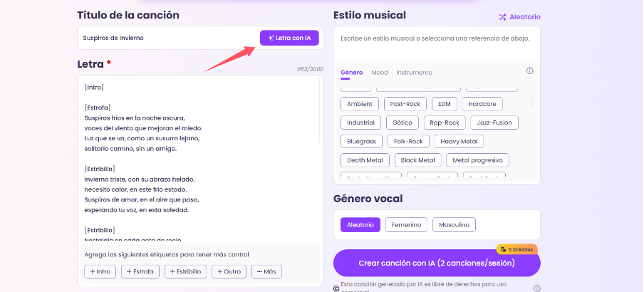Viewport: 644px width, 292px height.
Task: Add an Estrofa tag to lyrics
Action: pyautogui.click(x=140, y=271)
